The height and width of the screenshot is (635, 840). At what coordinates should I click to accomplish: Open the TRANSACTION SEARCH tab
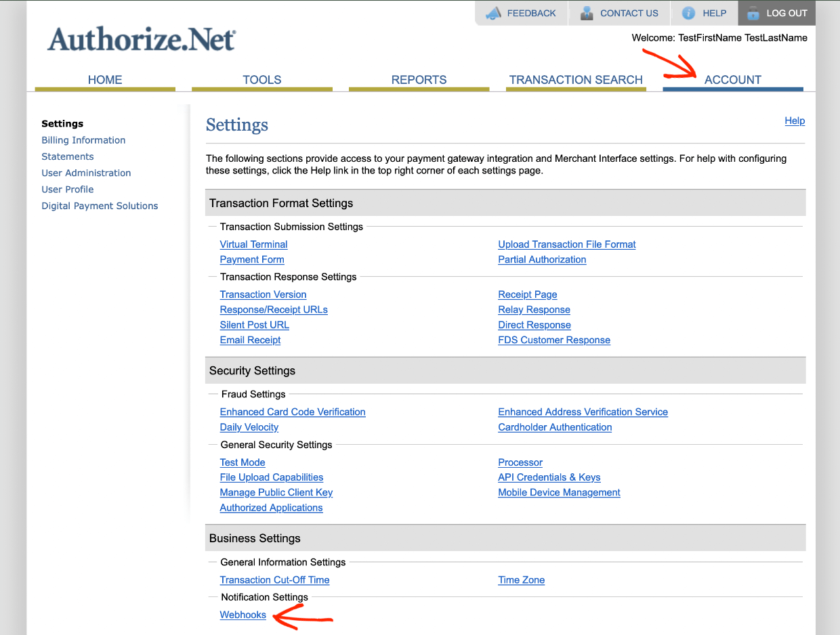click(575, 80)
